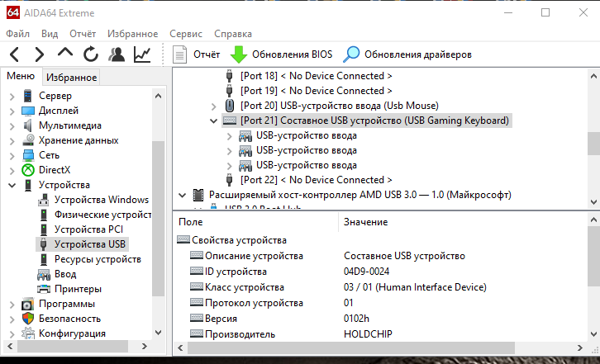Select the Дисплей monitor icon
600x364 pixels.
[28, 111]
